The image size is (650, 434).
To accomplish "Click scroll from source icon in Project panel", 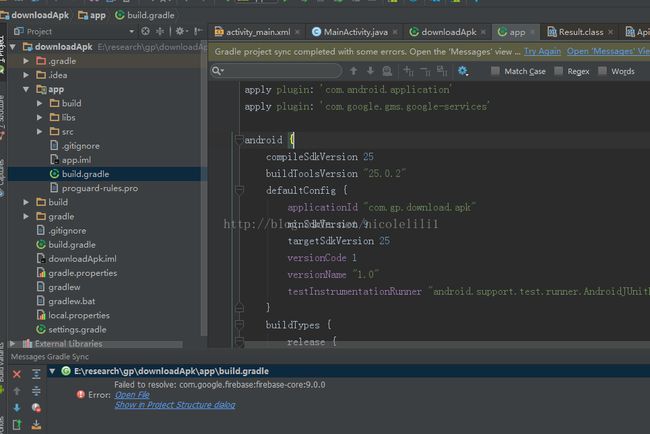I will 145,31.
